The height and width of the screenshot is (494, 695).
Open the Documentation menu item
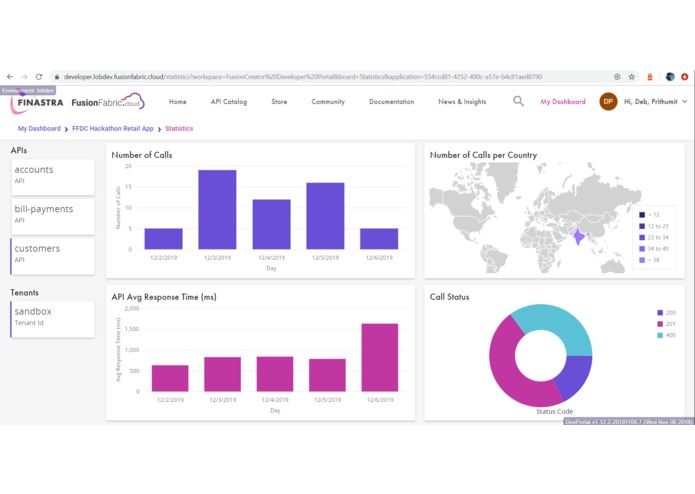[x=391, y=101]
